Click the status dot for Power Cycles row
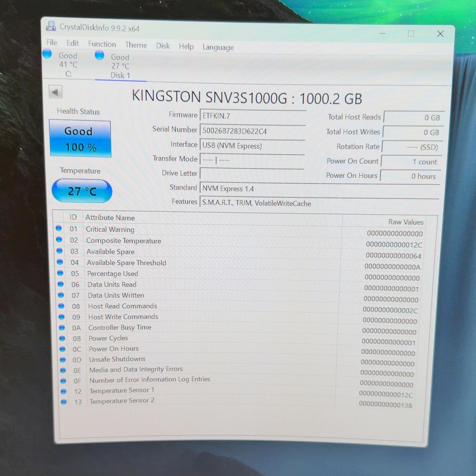This screenshot has width=476, height=476. (x=62, y=338)
